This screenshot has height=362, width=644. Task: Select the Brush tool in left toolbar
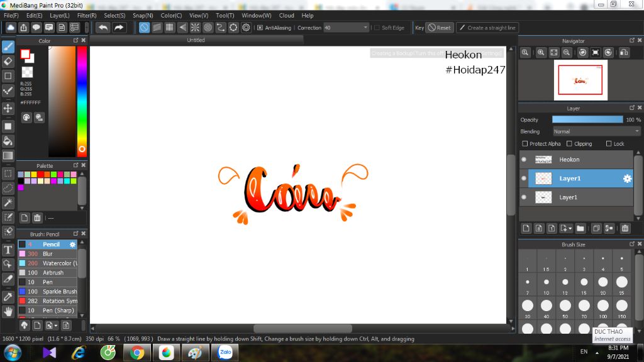[x=8, y=47]
